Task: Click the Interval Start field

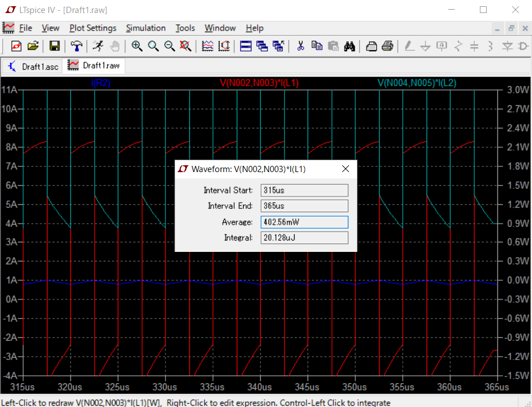Action: [x=304, y=190]
